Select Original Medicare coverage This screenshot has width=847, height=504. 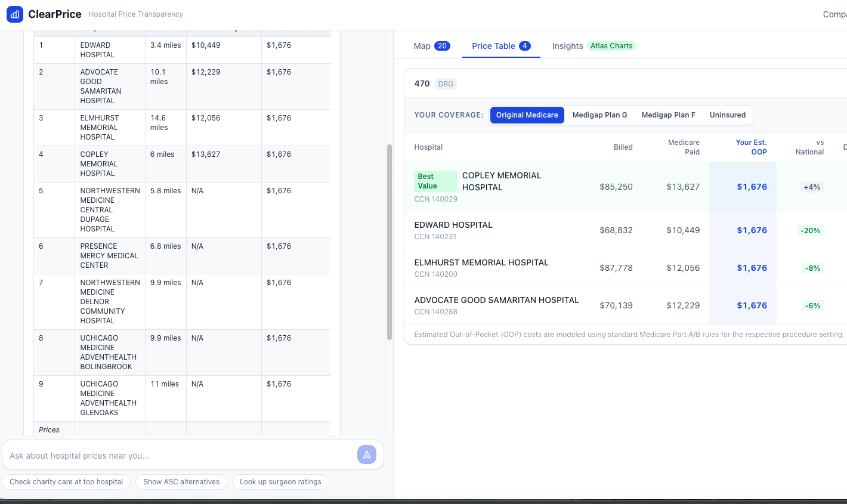(527, 115)
